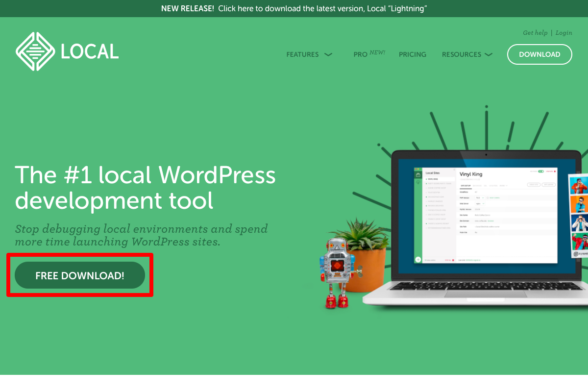Click the NEW RELEASE banner to download Local Lightning
This screenshot has width=588, height=392.
[294, 8]
